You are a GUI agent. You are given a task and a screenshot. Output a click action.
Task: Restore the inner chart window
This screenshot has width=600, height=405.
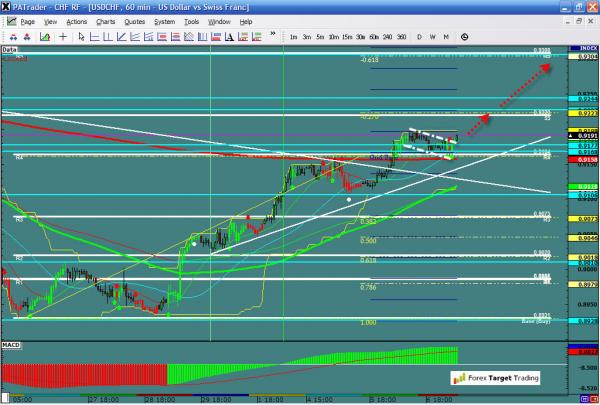pyautogui.click(x=579, y=21)
